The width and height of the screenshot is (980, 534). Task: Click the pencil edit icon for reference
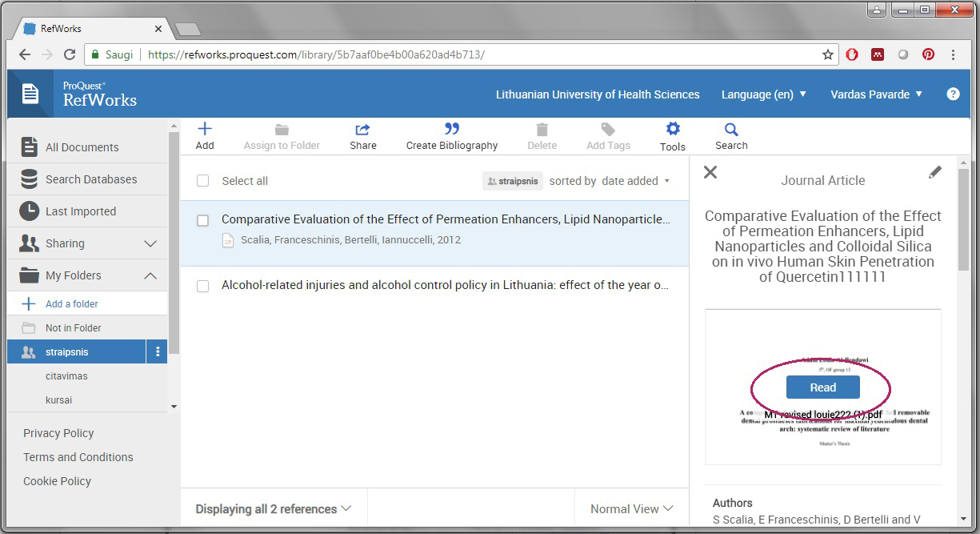pyautogui.click(x=934, y=173)
